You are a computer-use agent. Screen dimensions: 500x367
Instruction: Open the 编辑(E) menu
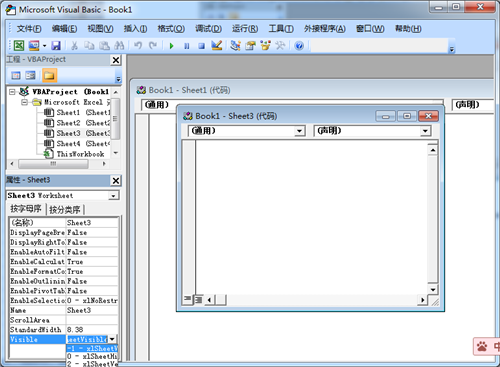pos(64,29)
